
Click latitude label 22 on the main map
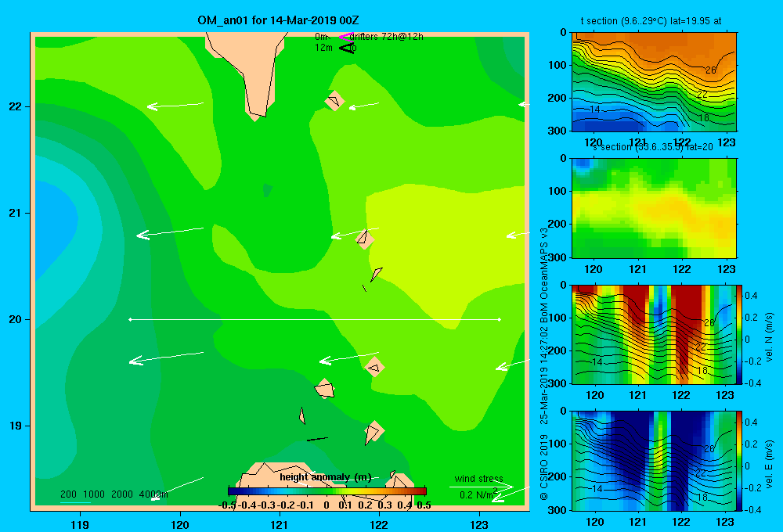(16, 107)
